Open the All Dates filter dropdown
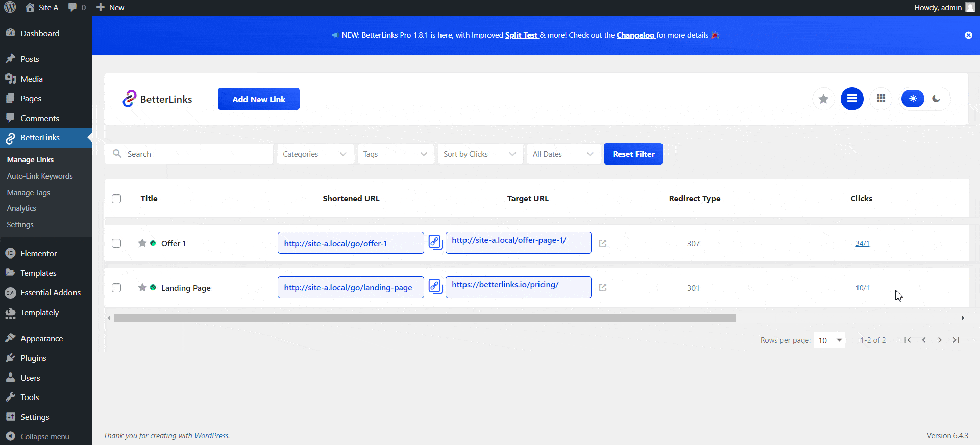 click(x=563, y=154)
